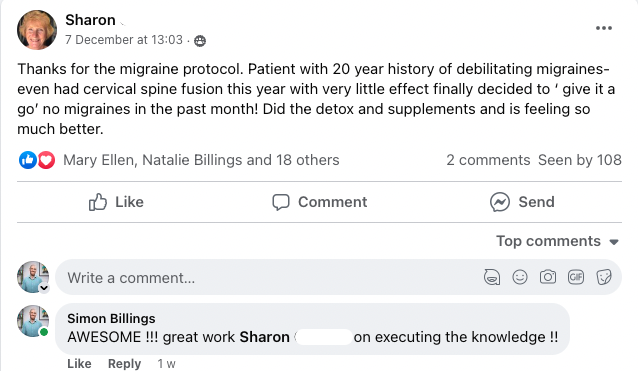Like Sharon's migraine protocol post

click(116, 202)
